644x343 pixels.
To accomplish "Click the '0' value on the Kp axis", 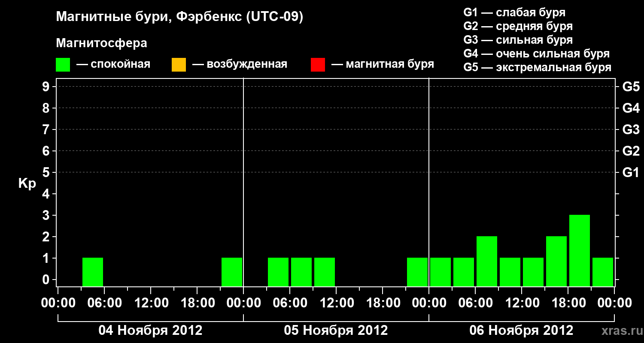I will 46,280.
